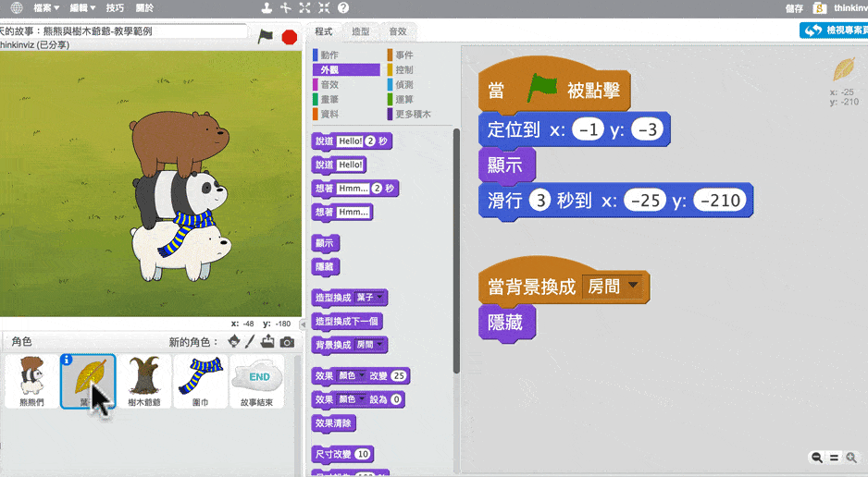Select the 外觀 looks block category

coord(346,69)
